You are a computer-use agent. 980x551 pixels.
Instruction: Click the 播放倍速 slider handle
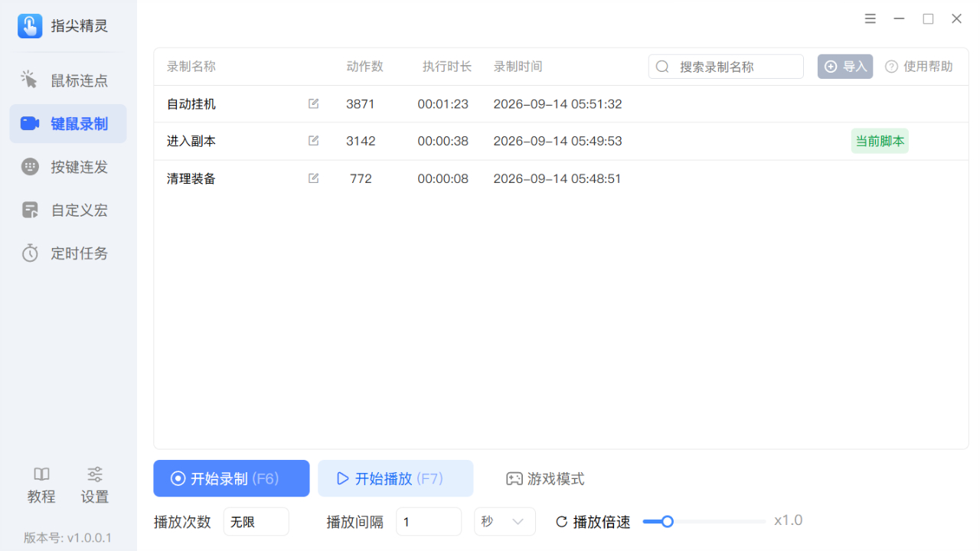[x=667, y=522]
